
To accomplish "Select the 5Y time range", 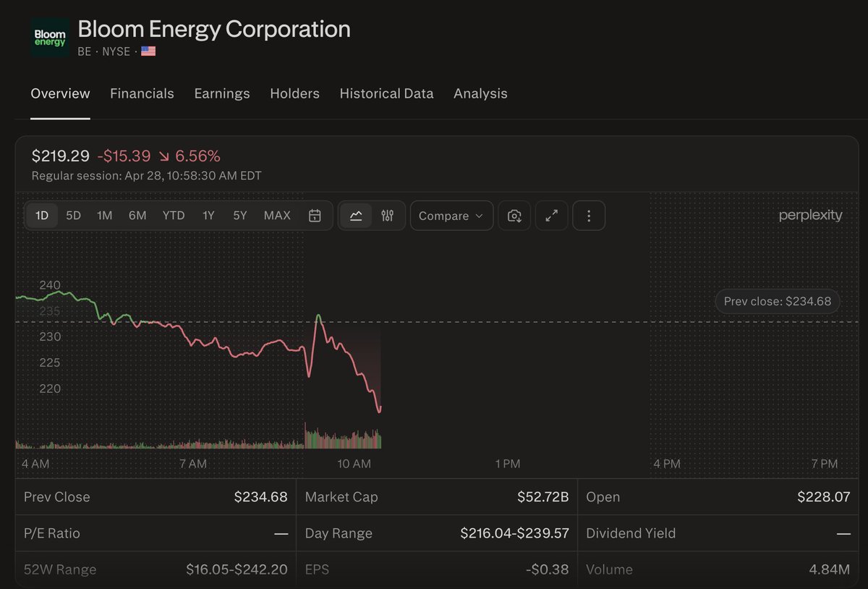I will click(240, 216).
